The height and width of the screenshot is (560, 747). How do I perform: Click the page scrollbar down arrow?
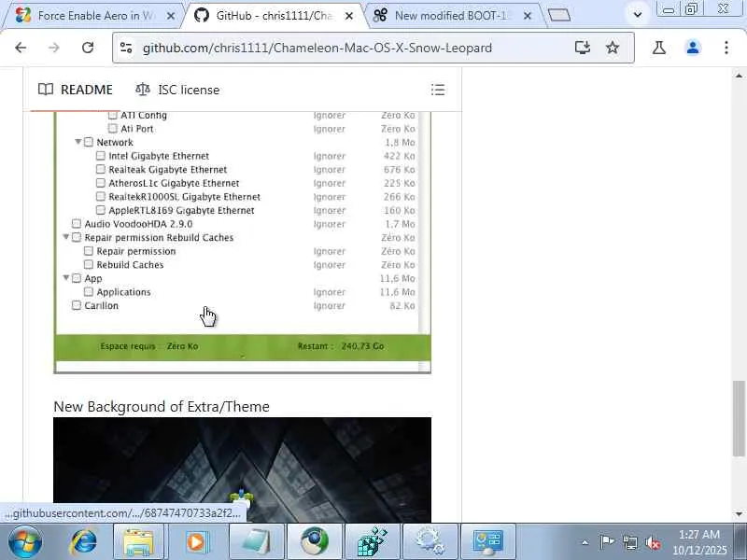pos(739,514)
